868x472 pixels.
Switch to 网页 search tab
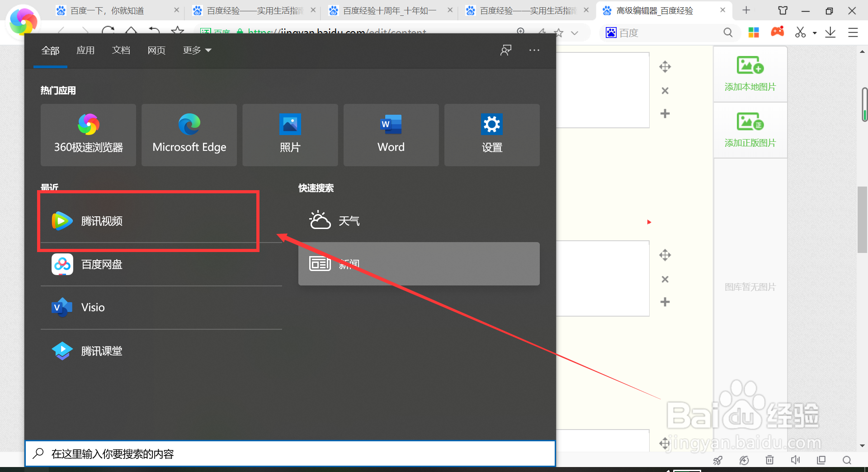click(x=156, y=51)
